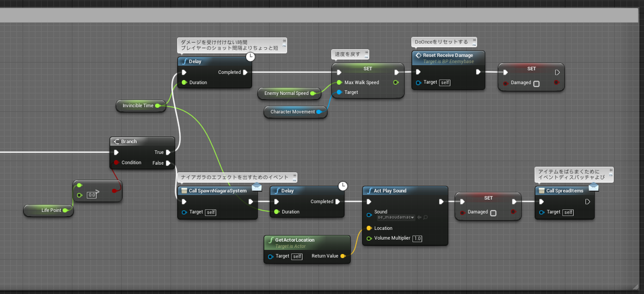Click the Return Value pin on GetActorLocation
The width and height of the screenshot is (644, 294).
tap(343, 256)
